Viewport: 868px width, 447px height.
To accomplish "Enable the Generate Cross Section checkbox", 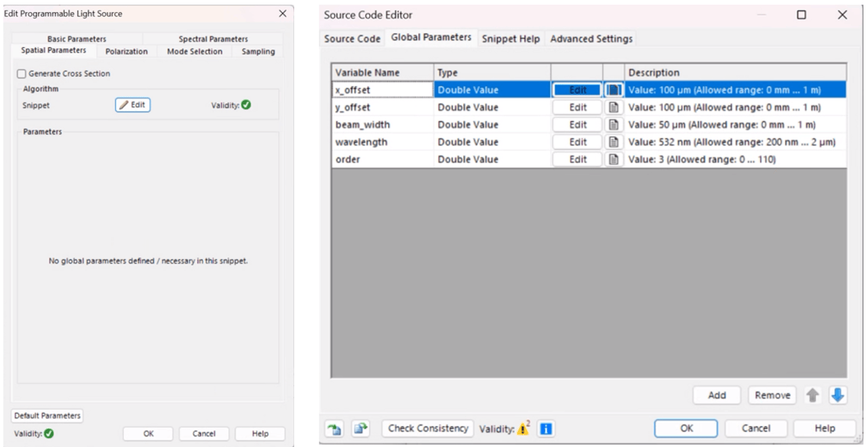I will tap(22, 74).
